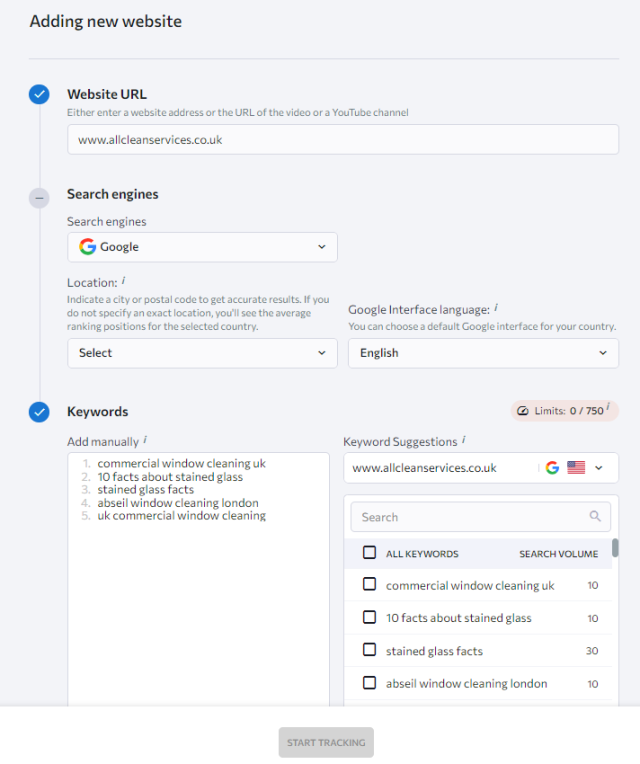Check the abseil window cleaning london checkbox
Viewport: 640px width, 764px height.
pyautogui.click(x=370, y=684)
